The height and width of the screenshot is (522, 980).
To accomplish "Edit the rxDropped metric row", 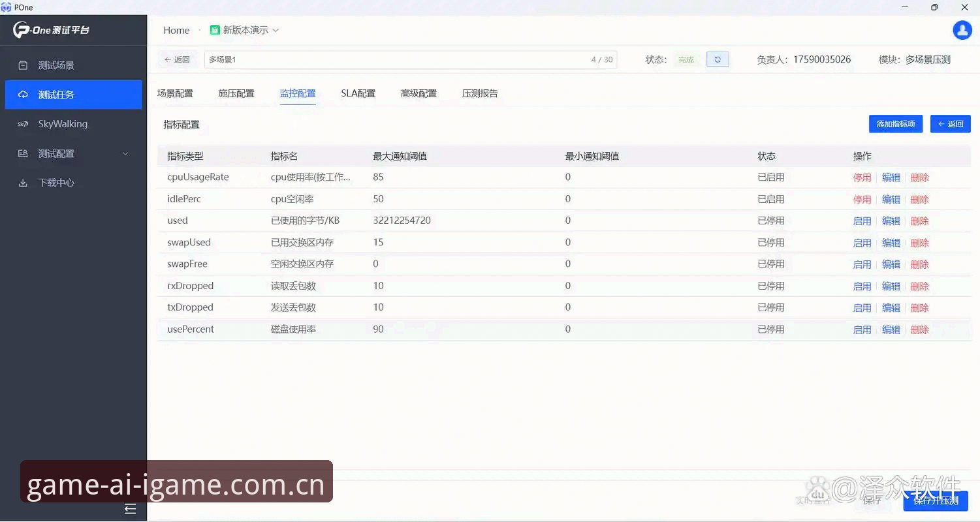I will click(891, 286).
